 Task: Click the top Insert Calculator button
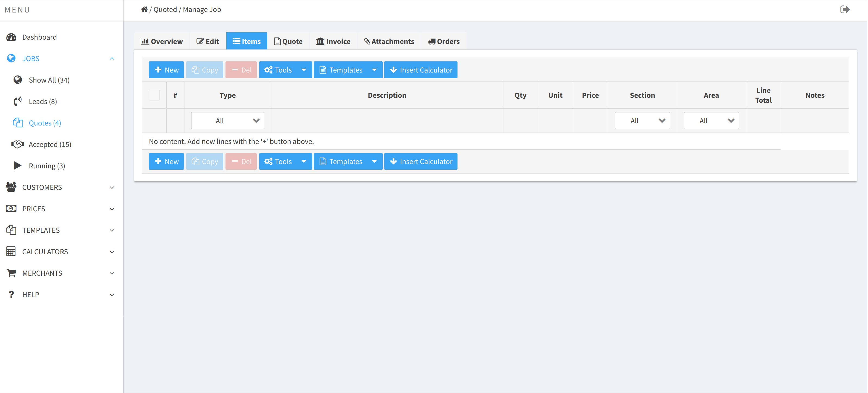point(421,70)
